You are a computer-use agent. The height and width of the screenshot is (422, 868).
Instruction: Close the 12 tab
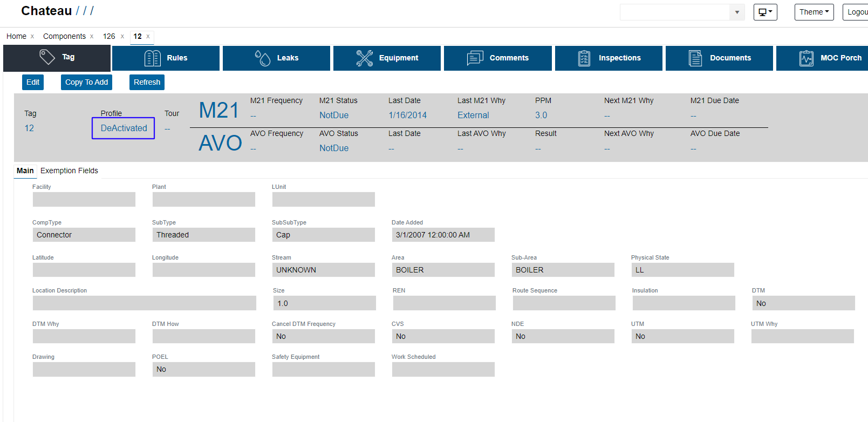148,37
